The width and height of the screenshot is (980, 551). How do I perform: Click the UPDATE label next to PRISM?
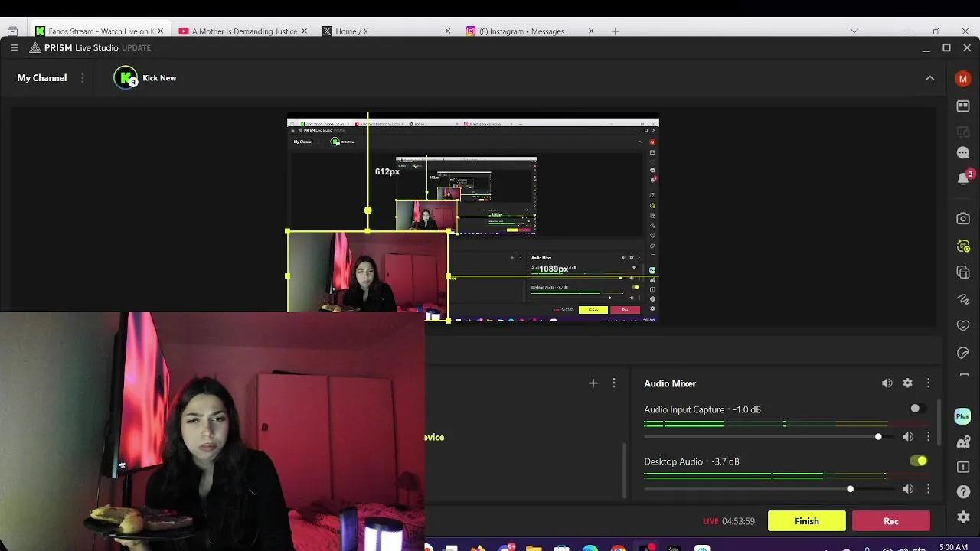click(x=136, y=47)
